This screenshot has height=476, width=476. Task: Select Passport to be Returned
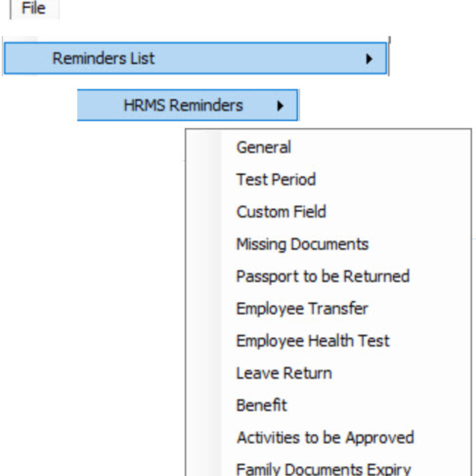pos(323,277)
